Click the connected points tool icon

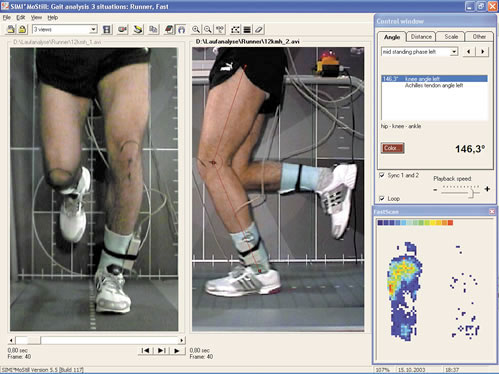click(235, 30)
